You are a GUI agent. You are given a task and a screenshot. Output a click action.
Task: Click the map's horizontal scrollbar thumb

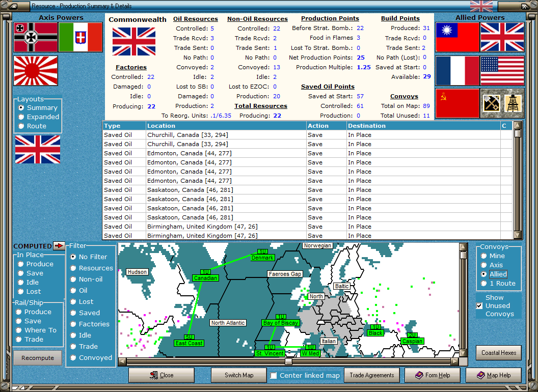tap(288, 361)
